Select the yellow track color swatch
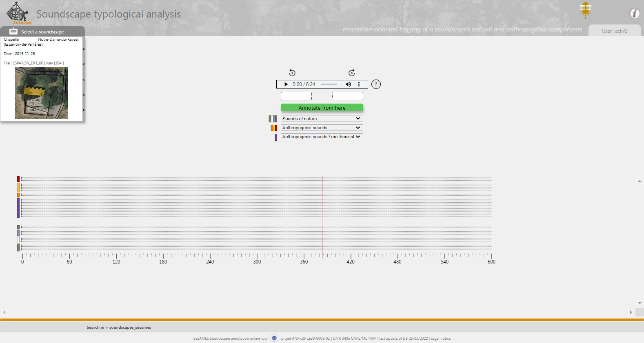This screenshot has width=644, height=343. click(18, 187)
